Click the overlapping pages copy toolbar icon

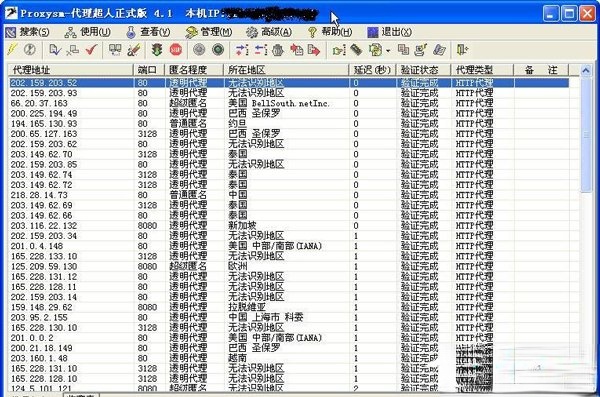point(403,50)
